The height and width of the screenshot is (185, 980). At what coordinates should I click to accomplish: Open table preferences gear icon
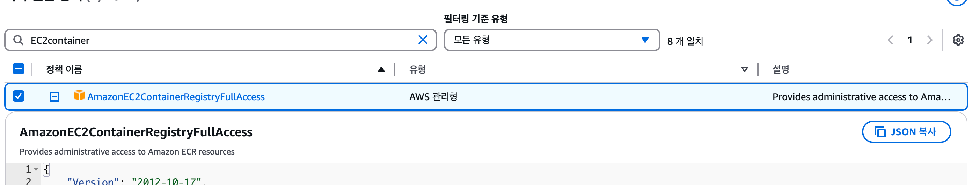(958, 40)
